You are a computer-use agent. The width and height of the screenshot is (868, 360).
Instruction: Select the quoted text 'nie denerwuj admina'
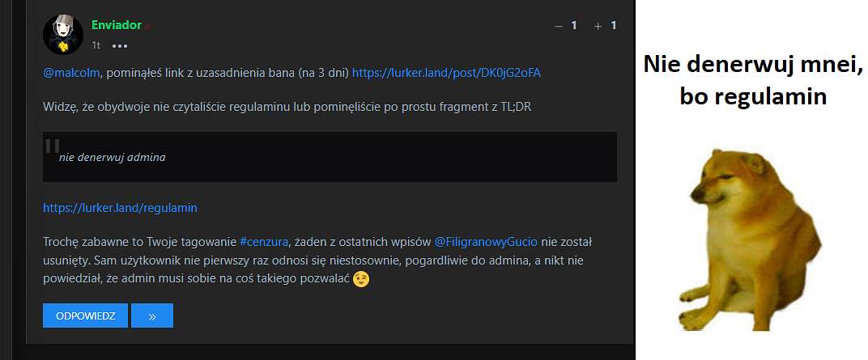pyautogui.click(x=113, y=158)
